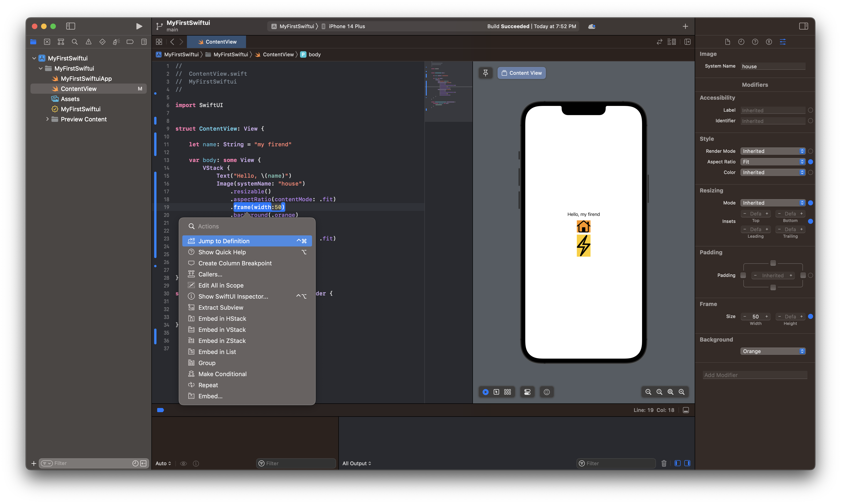Click the Add Modifier field
The width and height of the screenshot is (841, 504).
[755, 375]
